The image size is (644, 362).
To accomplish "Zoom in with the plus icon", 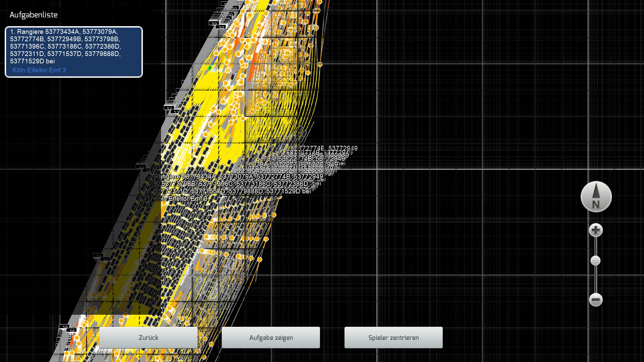I will 596,230.
